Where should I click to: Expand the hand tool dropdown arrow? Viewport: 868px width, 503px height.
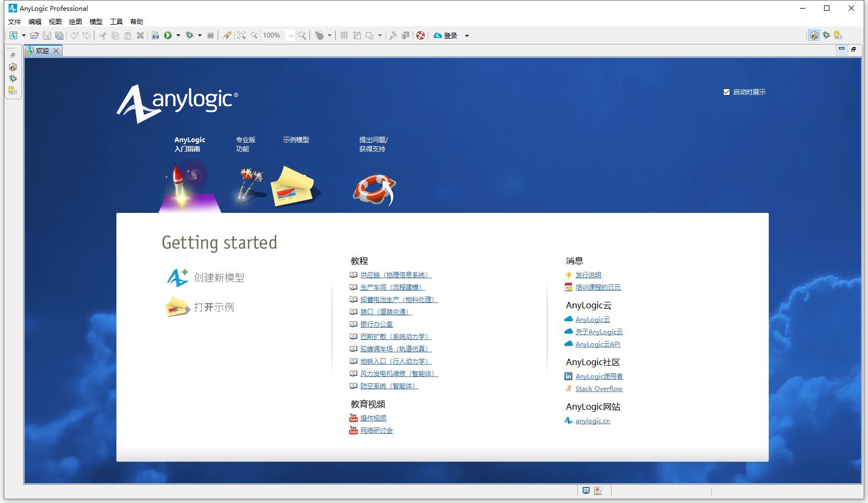click(x=329, y=35)
